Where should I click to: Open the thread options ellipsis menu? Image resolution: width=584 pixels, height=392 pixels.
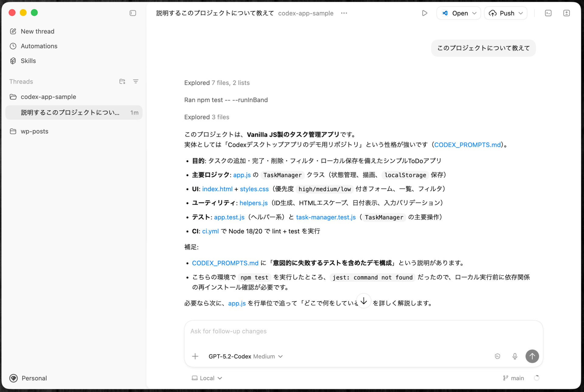[344, 13]
